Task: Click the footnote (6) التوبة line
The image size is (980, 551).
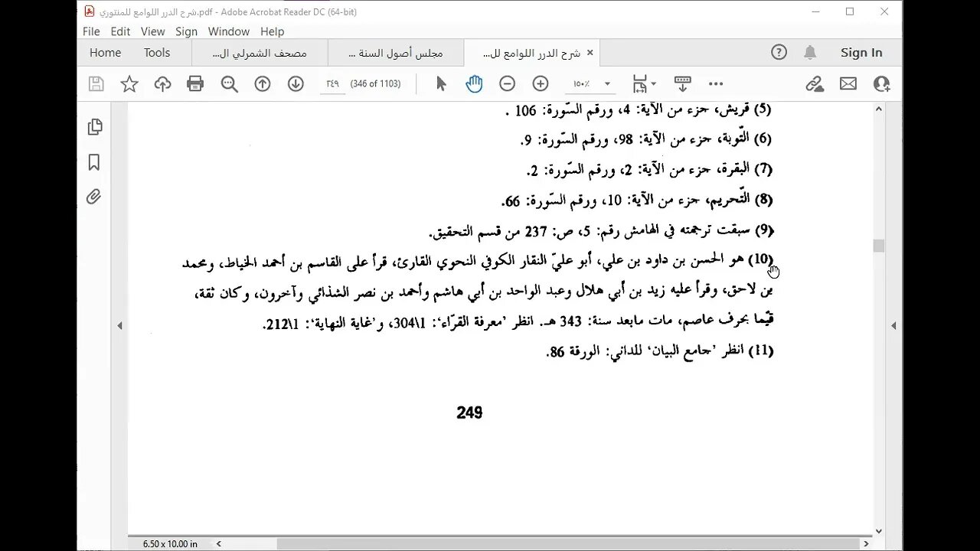Action: point(645,139)
